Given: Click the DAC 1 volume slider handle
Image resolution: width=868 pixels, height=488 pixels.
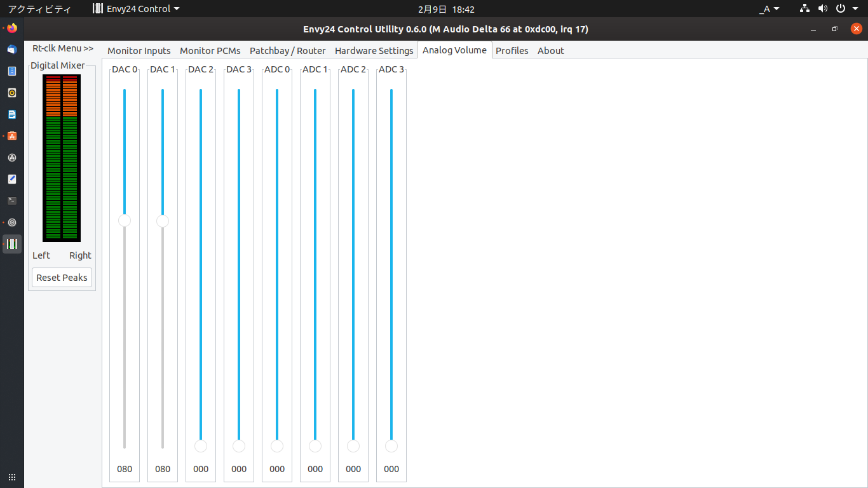Looking at the screenshot, I should click(x=163, y=220).
